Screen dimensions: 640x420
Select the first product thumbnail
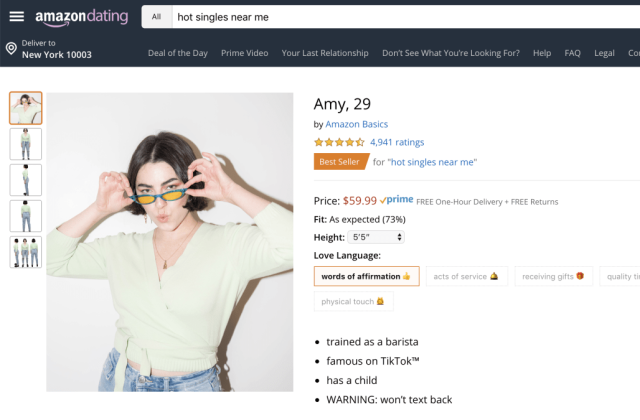point(26,108)
